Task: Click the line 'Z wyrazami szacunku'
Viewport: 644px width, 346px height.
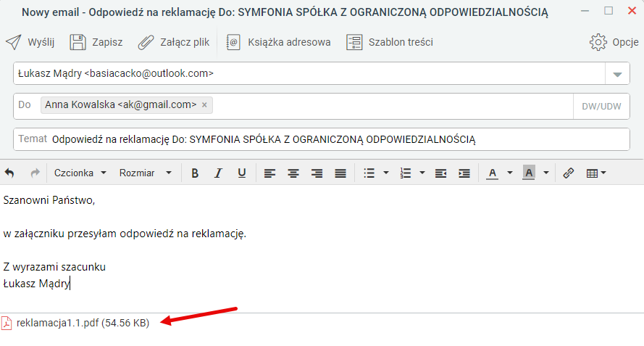Action: pos(54,267)
